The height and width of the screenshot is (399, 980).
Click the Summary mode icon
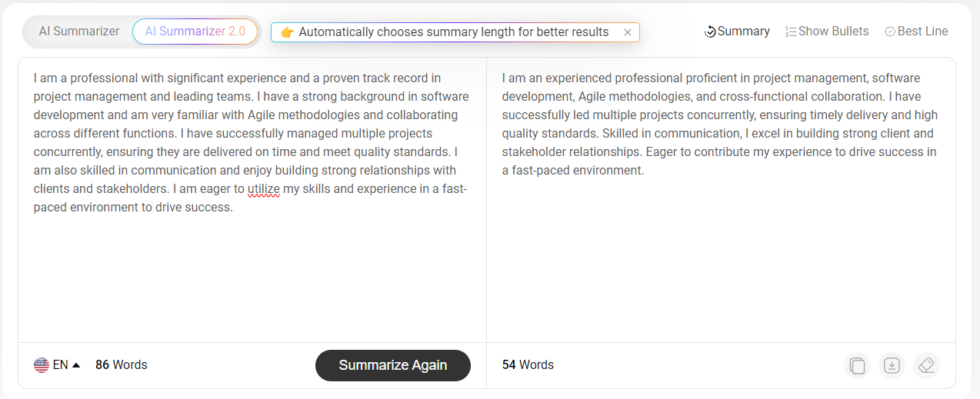710,32
